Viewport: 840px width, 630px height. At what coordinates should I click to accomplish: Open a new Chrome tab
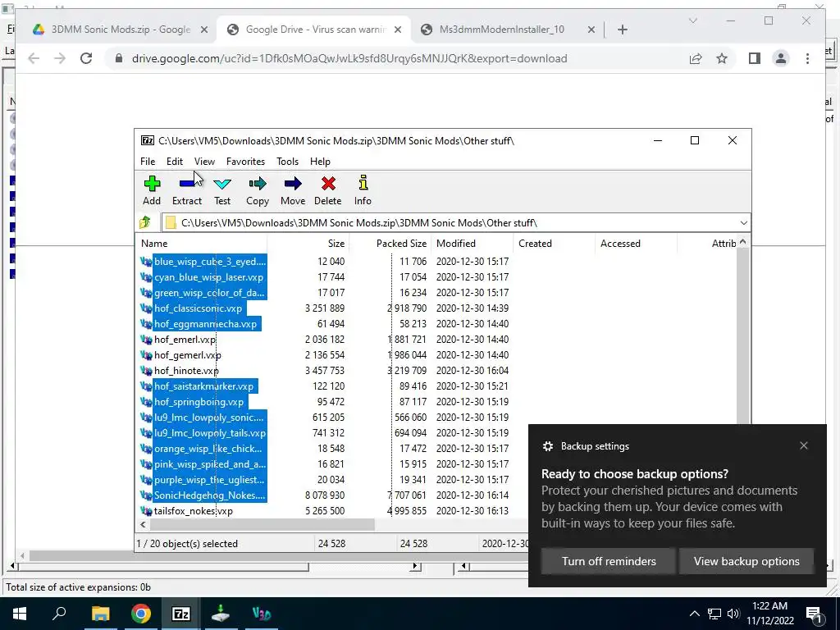click(622, 30)
